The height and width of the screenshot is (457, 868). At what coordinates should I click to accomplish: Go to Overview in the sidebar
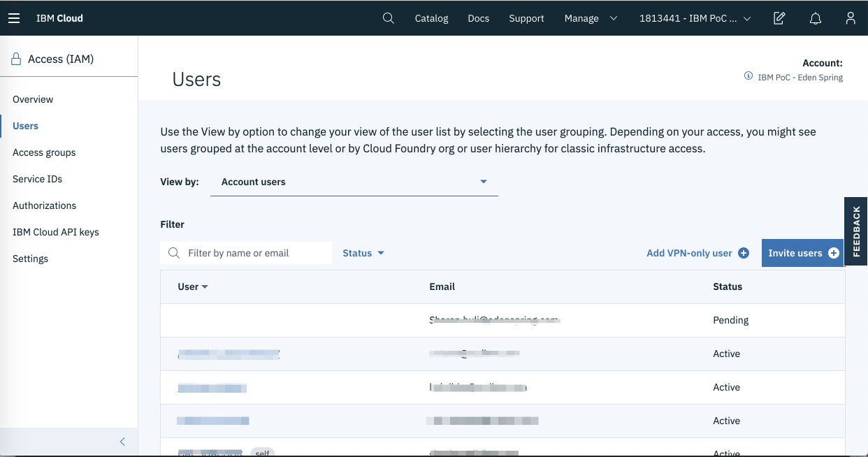coord(33,99)
